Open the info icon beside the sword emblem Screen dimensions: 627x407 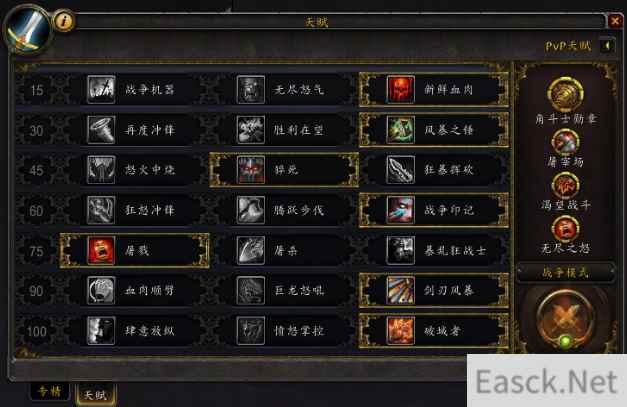pyautogui.click(x=63, y=20)
